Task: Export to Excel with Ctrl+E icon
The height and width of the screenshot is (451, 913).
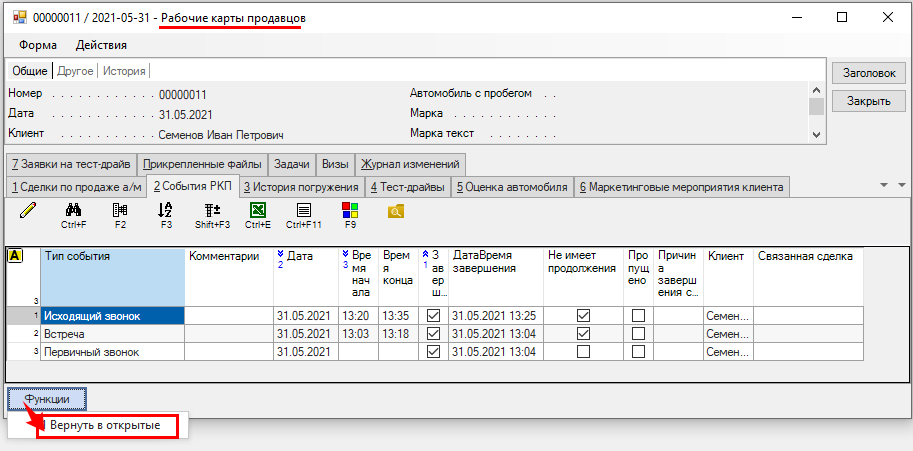Action: [258, 210]
